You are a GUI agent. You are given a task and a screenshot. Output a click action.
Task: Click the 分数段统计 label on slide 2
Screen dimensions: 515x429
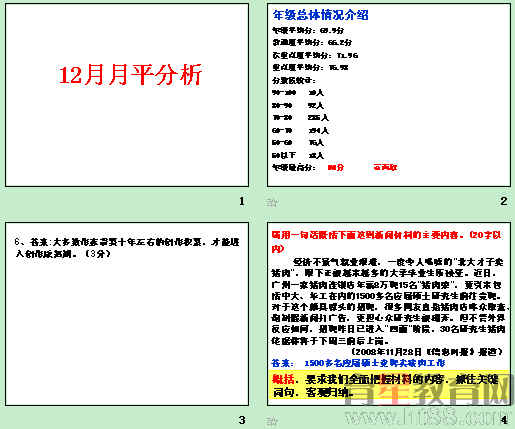(x=294, y=80)
